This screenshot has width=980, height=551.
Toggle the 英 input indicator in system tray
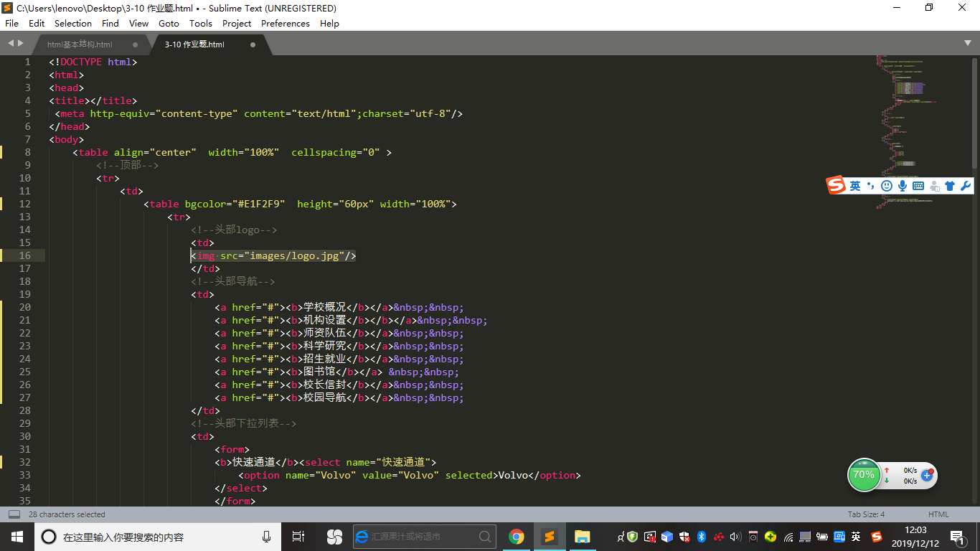pos(857,537)
